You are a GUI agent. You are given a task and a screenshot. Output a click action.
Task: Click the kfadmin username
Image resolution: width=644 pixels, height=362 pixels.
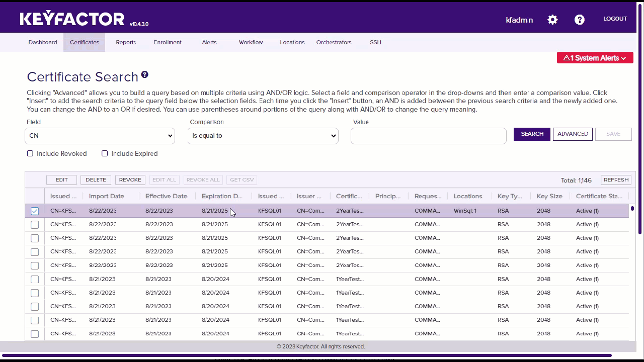(519, 20)
